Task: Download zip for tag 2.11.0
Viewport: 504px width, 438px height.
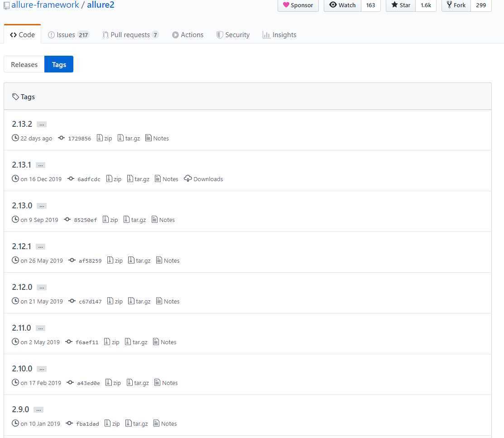Action: 112,342
